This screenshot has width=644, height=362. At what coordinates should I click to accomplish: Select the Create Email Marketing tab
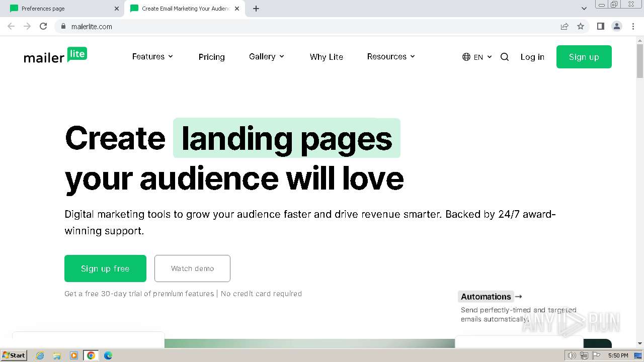click(184, 9)
